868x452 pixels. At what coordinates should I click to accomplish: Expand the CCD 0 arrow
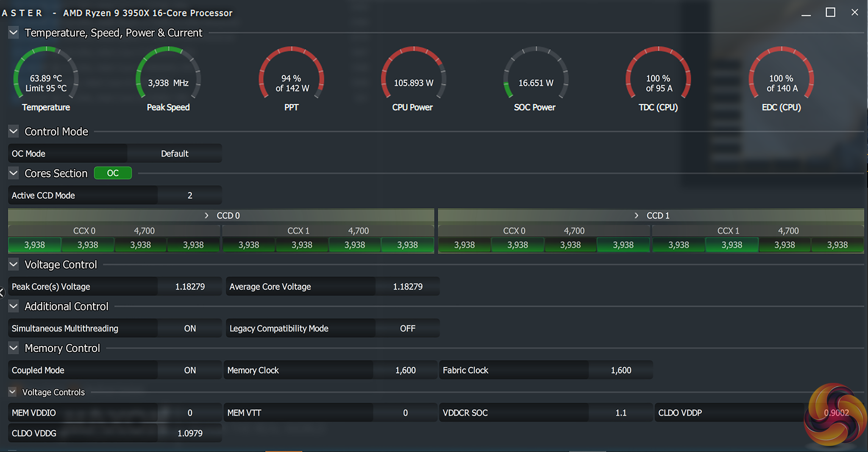(x=207, y=216)
